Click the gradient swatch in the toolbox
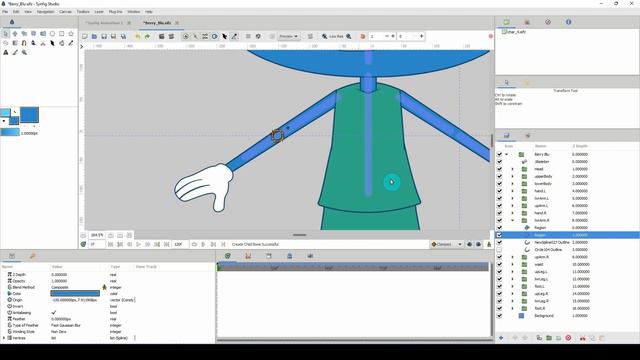 10,132
